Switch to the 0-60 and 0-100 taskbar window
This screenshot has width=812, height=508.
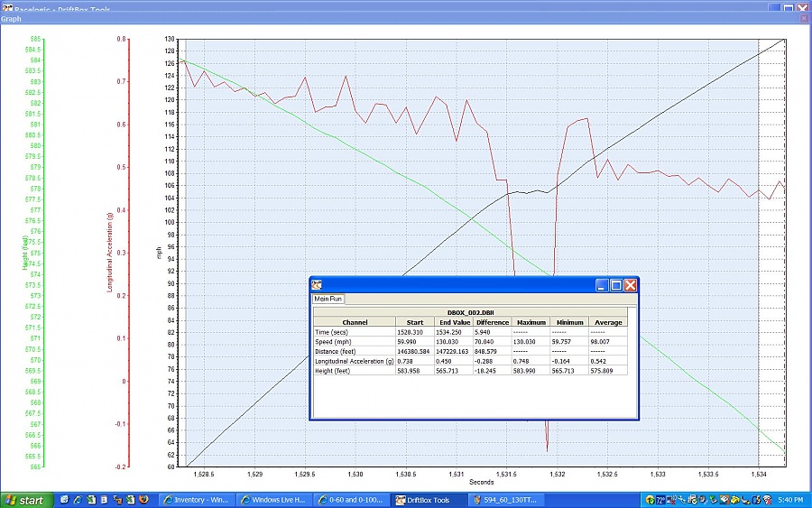[354, 500]
